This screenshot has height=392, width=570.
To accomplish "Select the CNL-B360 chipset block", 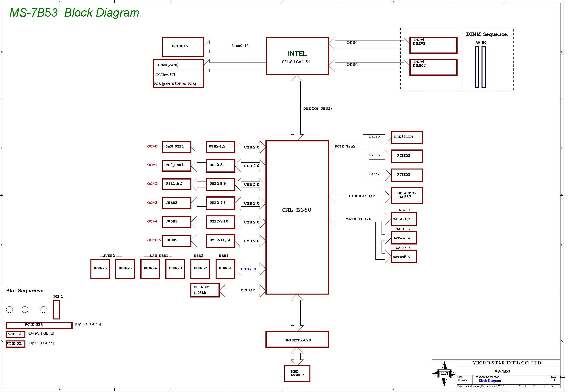I will (297, 217).
